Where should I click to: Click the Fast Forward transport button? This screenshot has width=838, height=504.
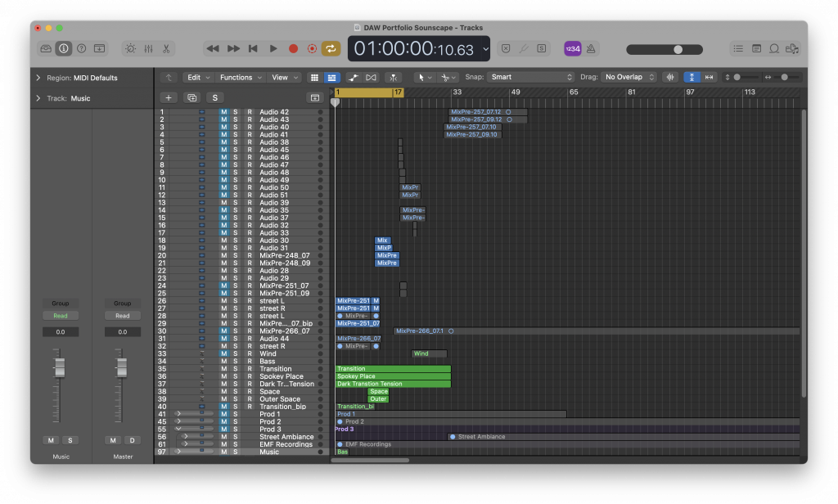pos(233,48)
